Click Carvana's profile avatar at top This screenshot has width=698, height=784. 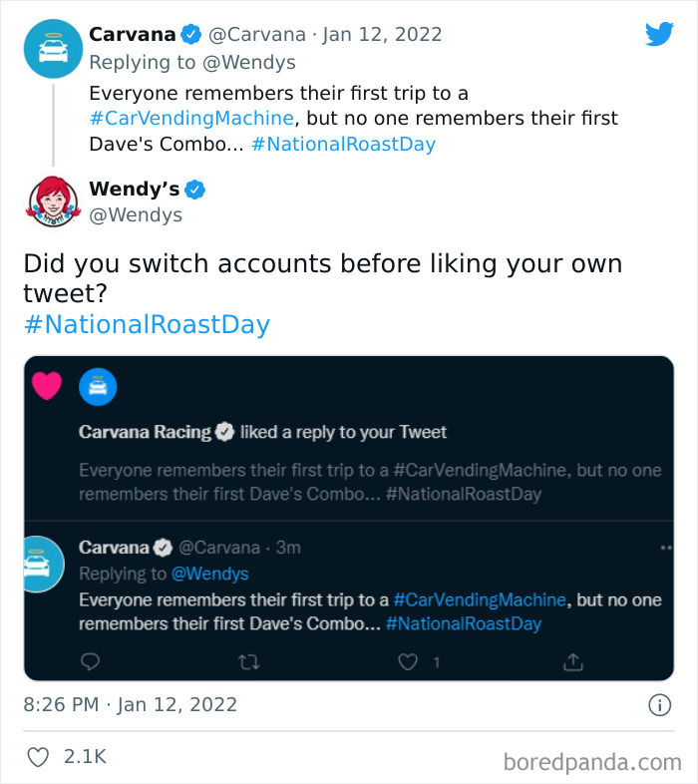click(52, 49)
